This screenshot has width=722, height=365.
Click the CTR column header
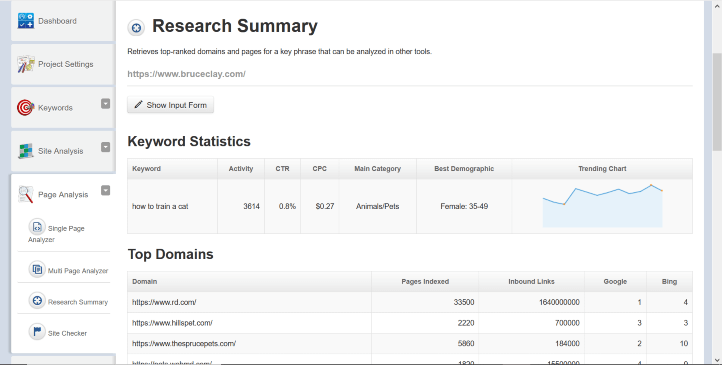282,169
